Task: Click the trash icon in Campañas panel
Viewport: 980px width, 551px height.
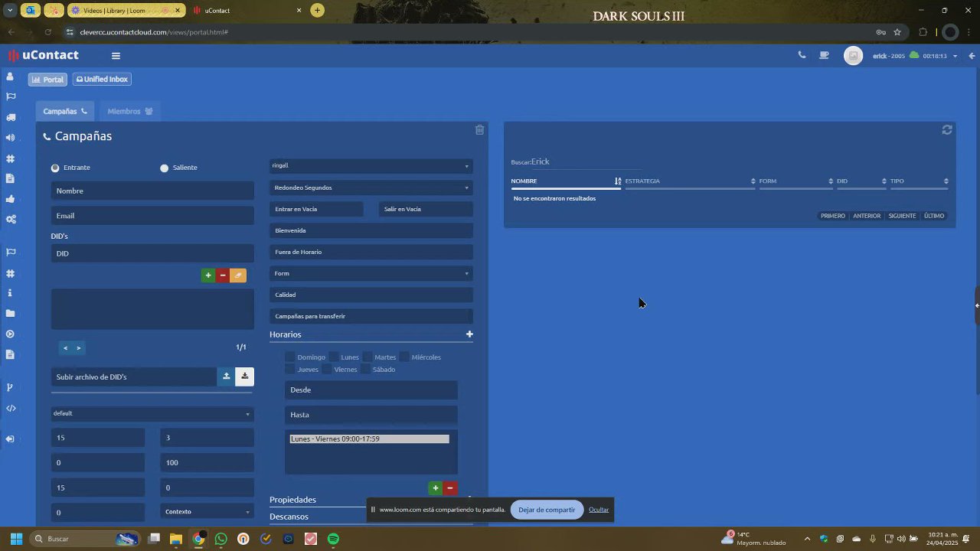Action: click(x=479, y=130)
